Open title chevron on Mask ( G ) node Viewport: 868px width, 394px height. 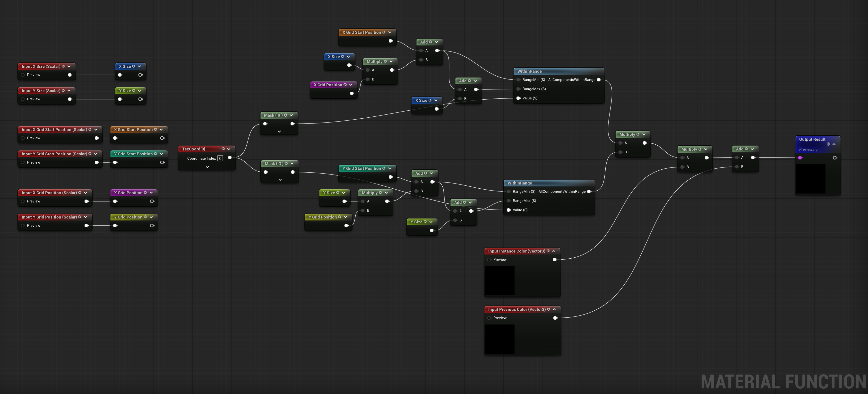(x=292, y=164)
